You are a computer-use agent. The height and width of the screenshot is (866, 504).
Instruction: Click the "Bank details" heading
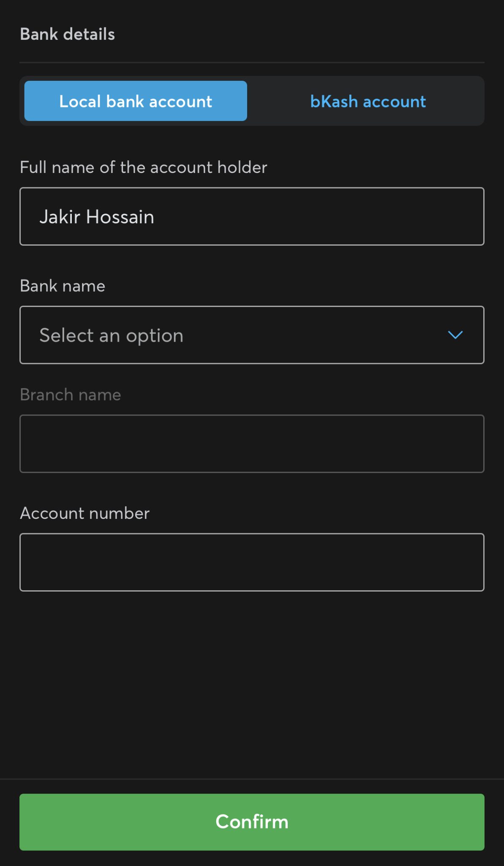(68, 34)
